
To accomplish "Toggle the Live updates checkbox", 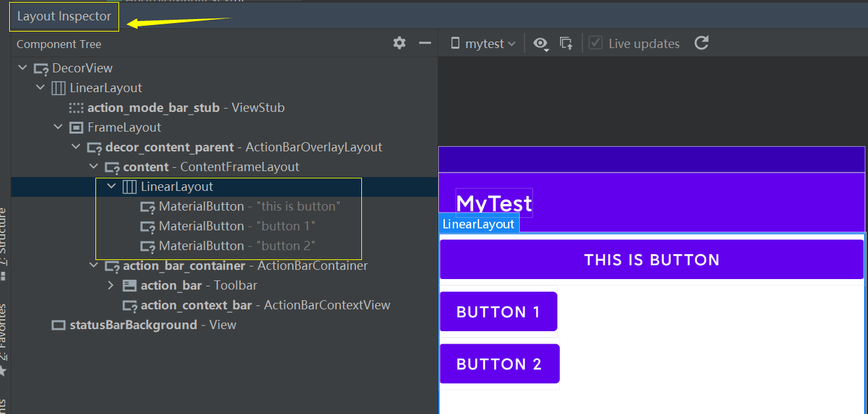I will [x=595, y=43].
